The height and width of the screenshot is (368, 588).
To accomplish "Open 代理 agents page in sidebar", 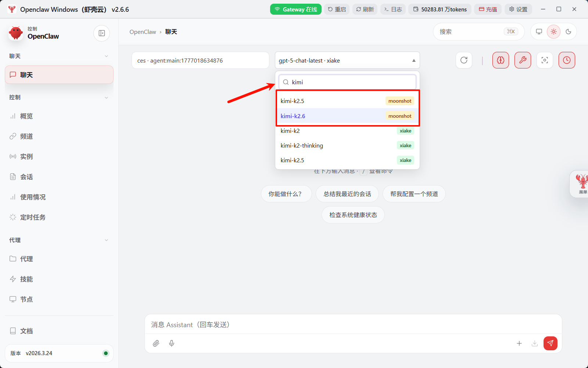I will coord(59,259).
